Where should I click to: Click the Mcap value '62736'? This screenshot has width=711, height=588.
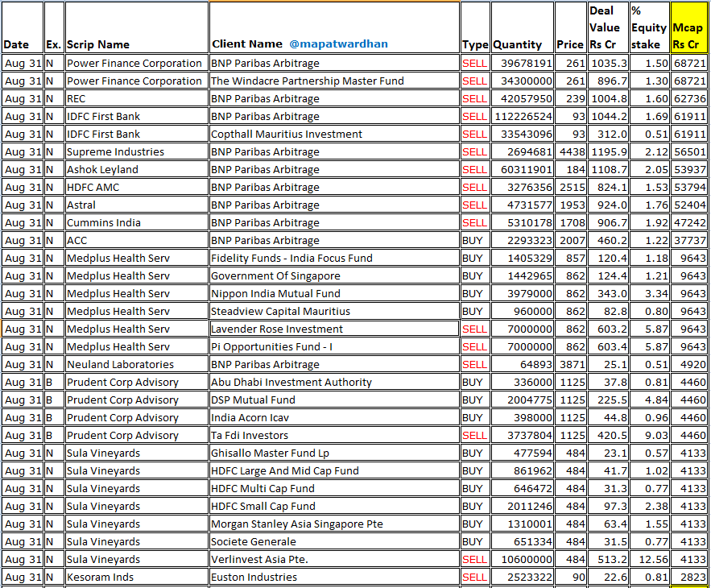click(690, 98)
